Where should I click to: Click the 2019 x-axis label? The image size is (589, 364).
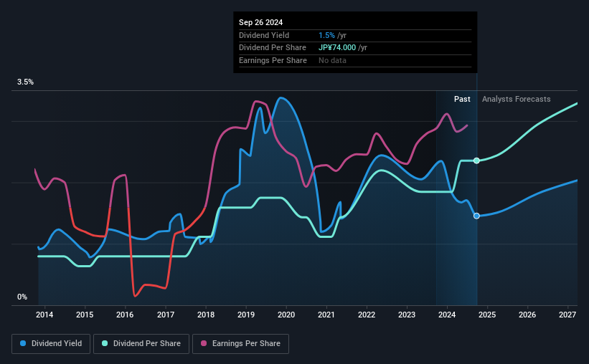pyautogui.click(x=246, y=315)
